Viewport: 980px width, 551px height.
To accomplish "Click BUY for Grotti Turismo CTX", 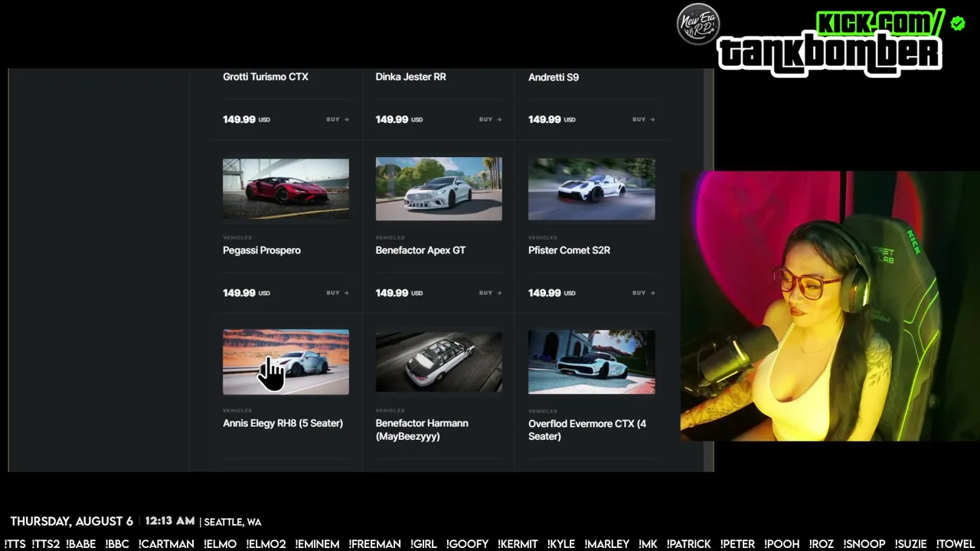I will click(x=338, y=119).
